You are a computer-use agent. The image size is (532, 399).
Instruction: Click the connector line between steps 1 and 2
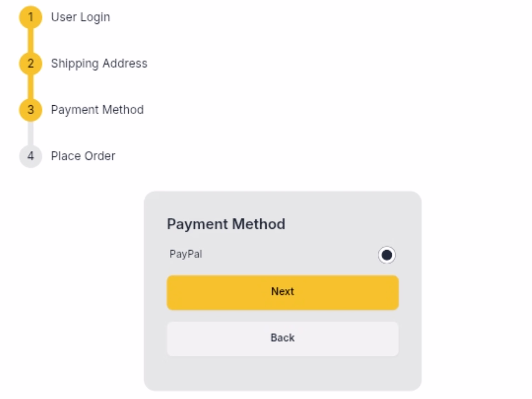click(31, 40)
